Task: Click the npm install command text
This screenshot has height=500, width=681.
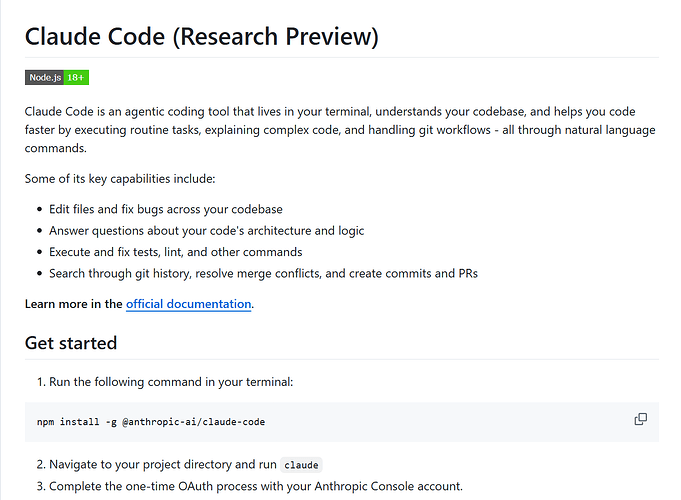Action: coord(151,422)
